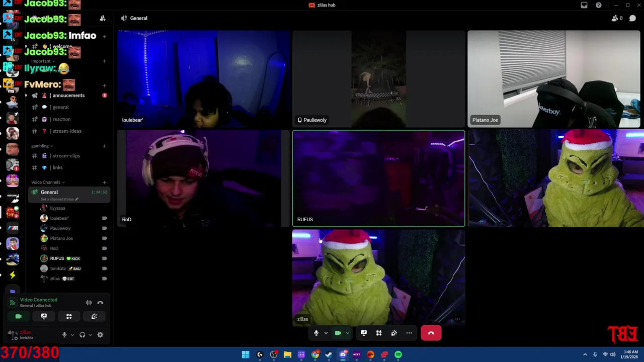Open Chrome from taskbar
The image size is (644, 362).
(315, 354)
